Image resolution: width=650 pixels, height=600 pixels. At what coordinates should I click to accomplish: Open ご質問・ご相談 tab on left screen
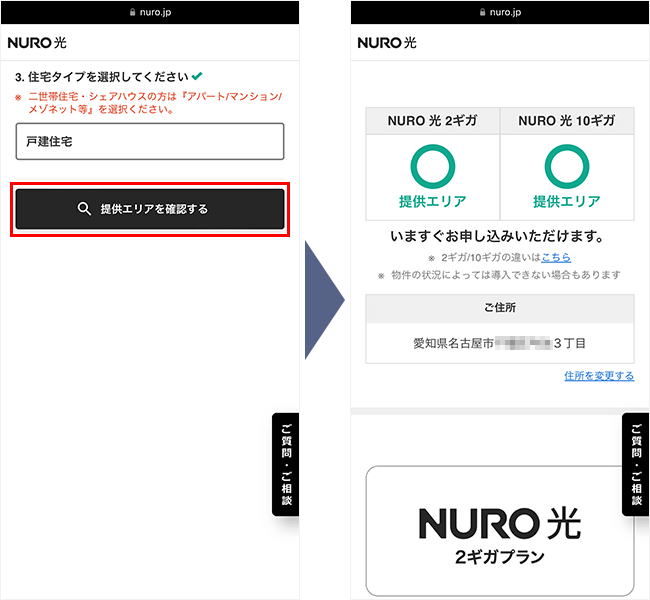pyautogui.click(x=286, y=464)
